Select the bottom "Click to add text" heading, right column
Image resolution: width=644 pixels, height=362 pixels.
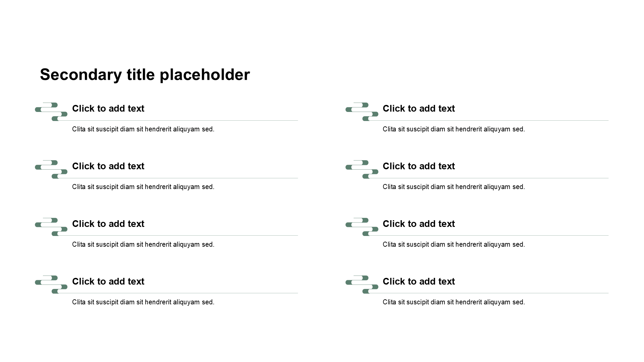coord(419,282)
